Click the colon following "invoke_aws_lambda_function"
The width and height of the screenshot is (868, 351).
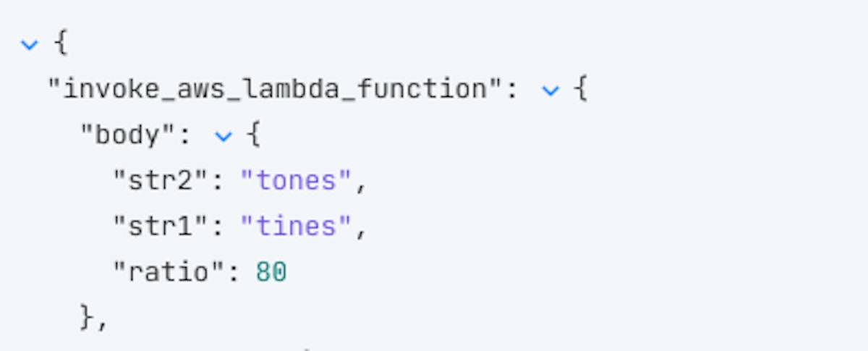pyautogui.click(x=511, y=90)
